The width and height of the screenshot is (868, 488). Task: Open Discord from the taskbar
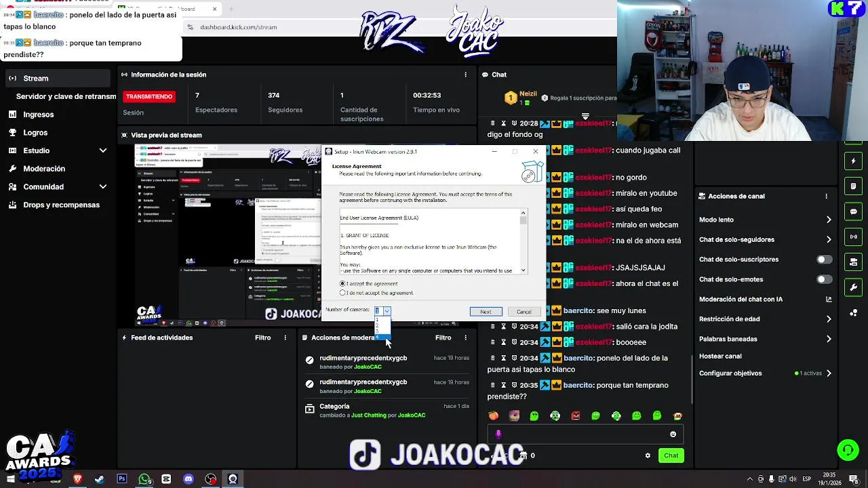pyautogui.click(x=189, y=479)
